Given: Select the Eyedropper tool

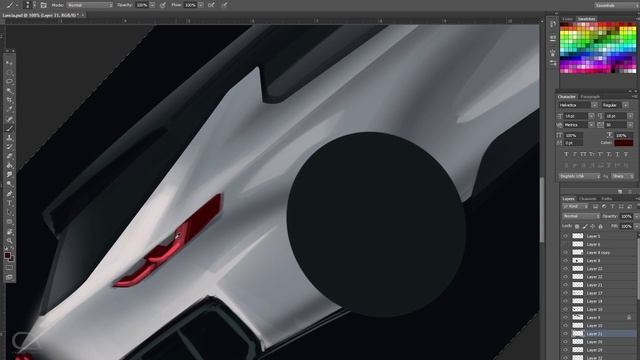Looking at the screenshot, I should [x=9, y=110].
